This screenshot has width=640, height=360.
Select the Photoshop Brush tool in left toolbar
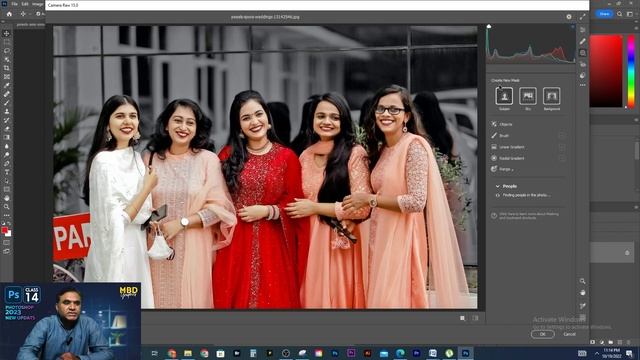click(x=6, y=102)
